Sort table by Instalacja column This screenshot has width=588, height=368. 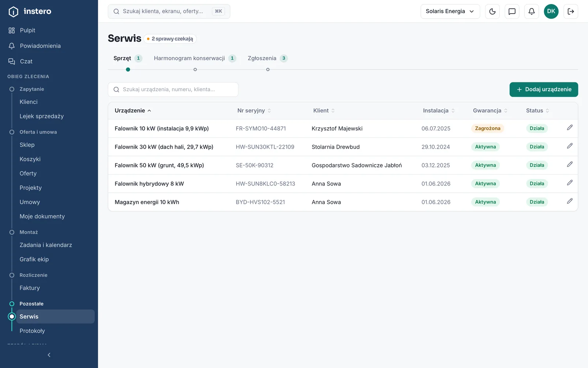pyautogui.click(x=439, y=110)
